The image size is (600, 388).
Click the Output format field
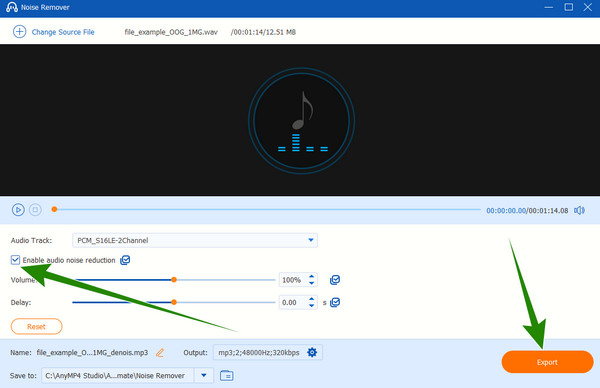tap(267, 352)
